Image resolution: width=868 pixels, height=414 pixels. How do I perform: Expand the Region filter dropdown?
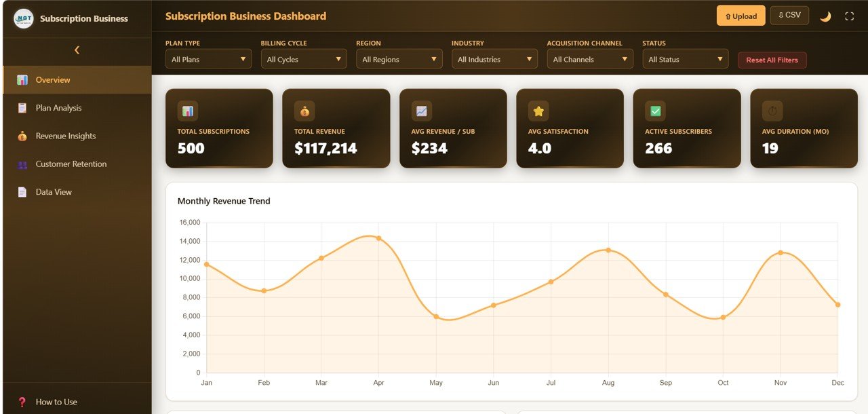[x=399, y=59]
